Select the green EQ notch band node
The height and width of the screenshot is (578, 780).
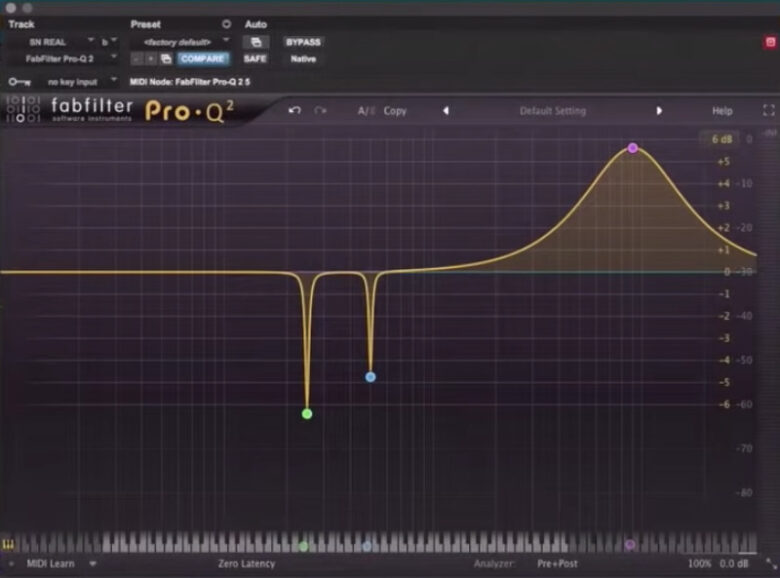tap(307, 413)
